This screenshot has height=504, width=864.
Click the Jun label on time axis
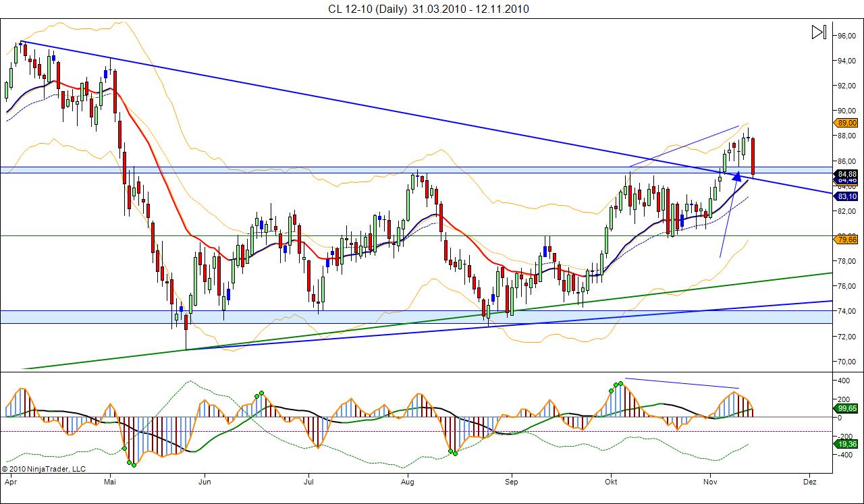click(x=205, y=482)
